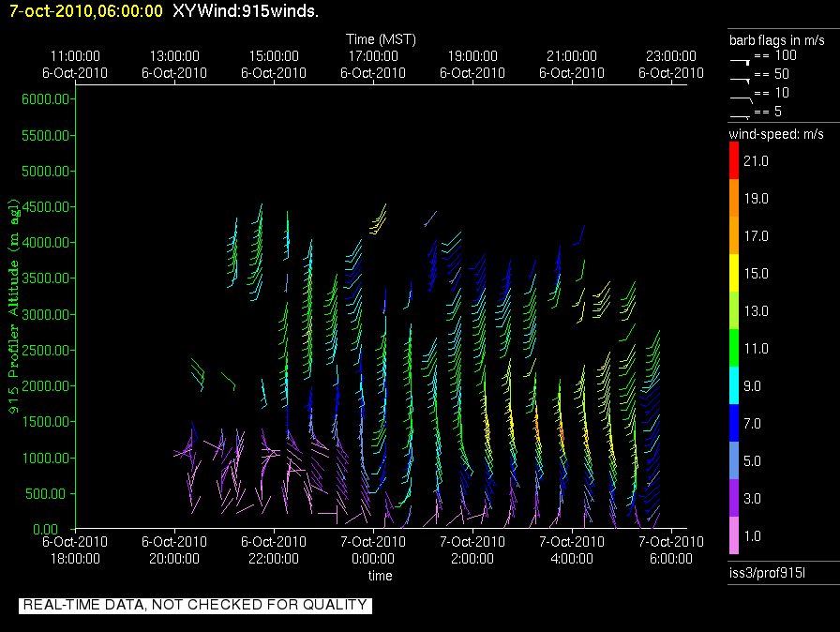Click the 'XYWind:915winds.' plot title
Viewport: 840px width, 632px height.
(x=246, y=11)
